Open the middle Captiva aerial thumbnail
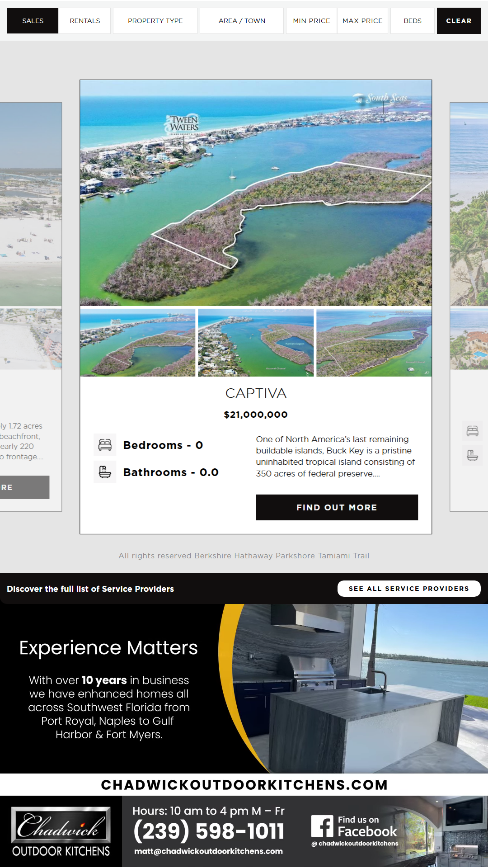488x868 pixels. [x=256, y=343]
